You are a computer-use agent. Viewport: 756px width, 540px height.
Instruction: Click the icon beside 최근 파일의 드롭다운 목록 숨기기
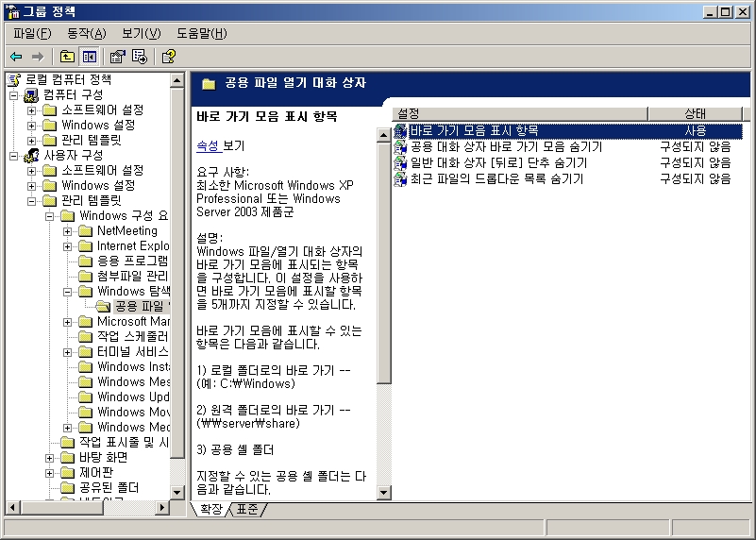[400, 178]
